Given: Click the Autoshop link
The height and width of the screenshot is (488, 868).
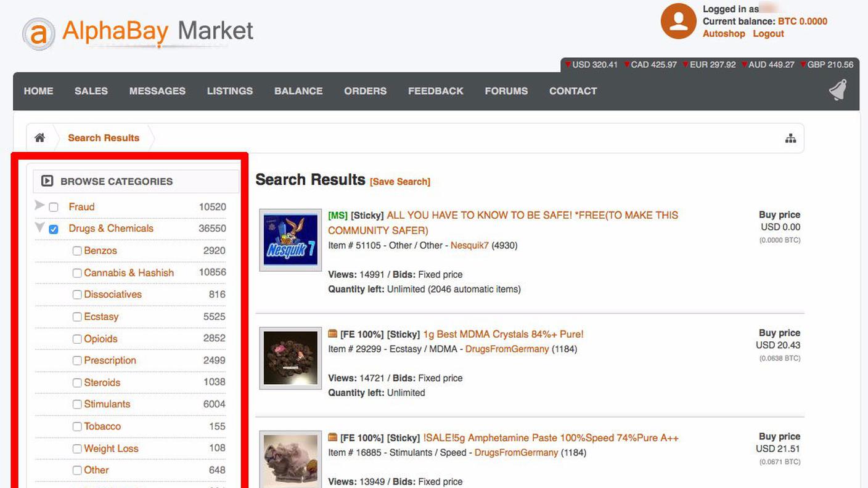Looking at the screenshot, I should click(724, 33).
